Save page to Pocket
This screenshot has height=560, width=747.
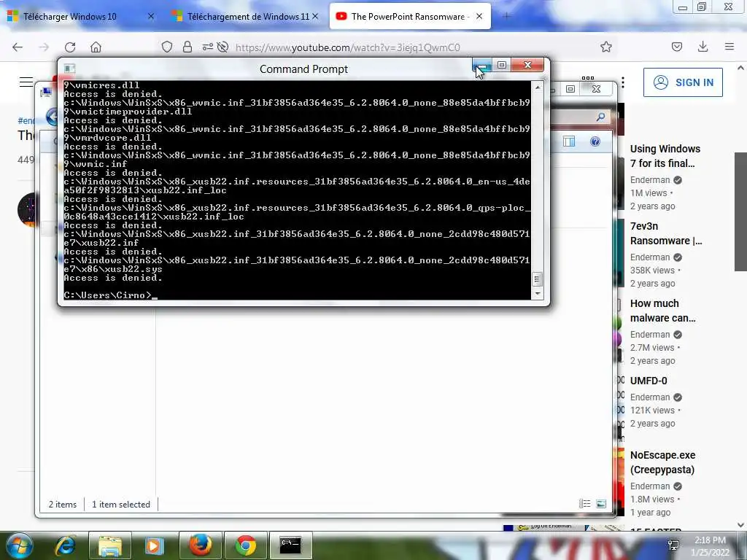coord(677,47)
